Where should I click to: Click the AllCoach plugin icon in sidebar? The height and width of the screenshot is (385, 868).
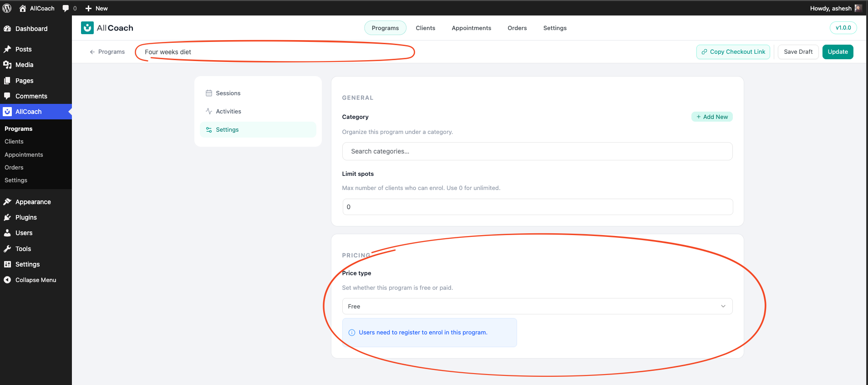click(7, 112)
